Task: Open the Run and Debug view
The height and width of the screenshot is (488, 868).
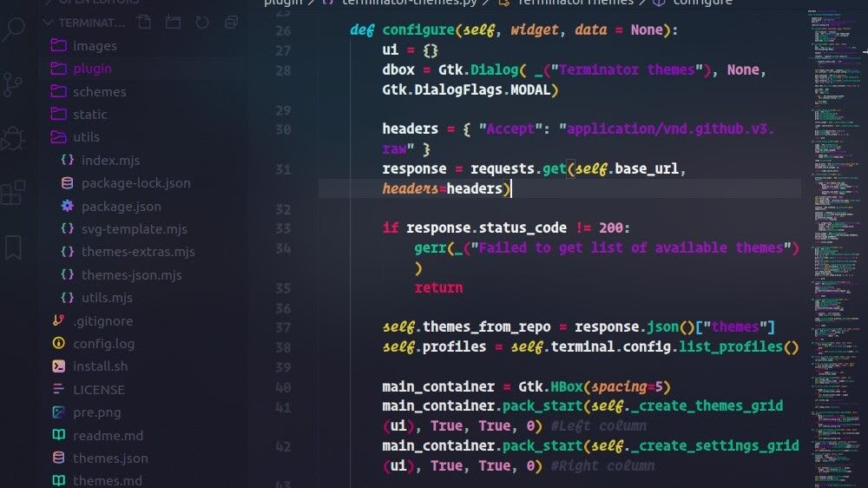Action: 13,138
